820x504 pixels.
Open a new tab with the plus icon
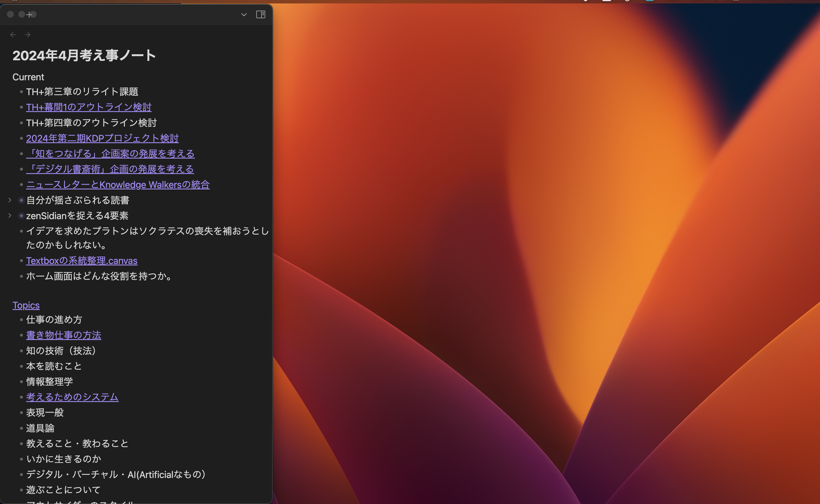(x=29, y=15)
